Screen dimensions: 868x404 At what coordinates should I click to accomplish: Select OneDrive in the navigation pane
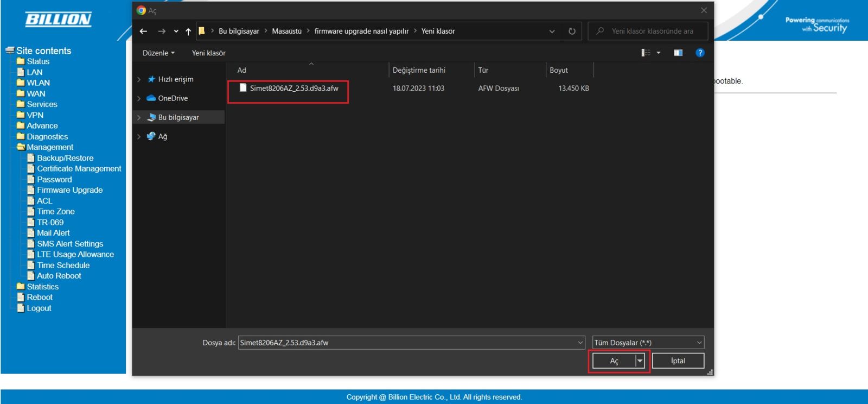[x=173, y=98]
